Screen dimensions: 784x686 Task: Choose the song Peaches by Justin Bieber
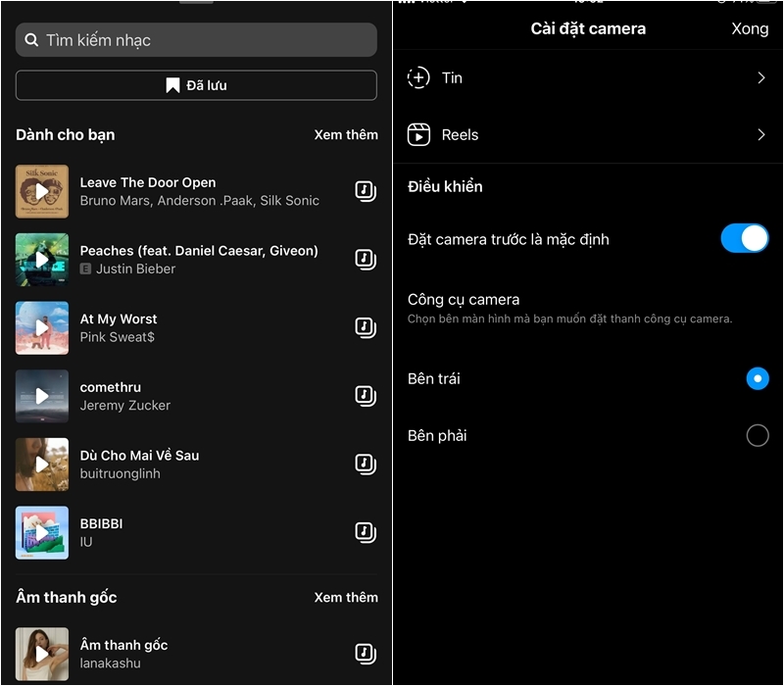tap(198, 260)
